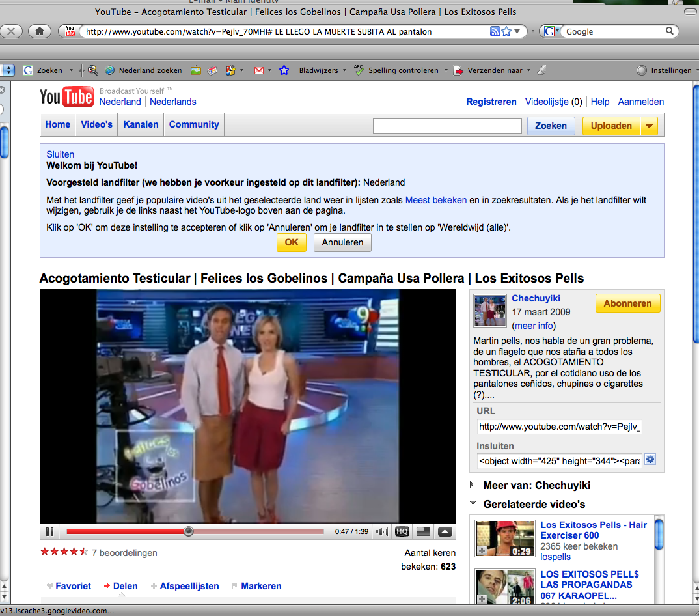Click Nederland zoeken globe icon

tap(109, 70)
